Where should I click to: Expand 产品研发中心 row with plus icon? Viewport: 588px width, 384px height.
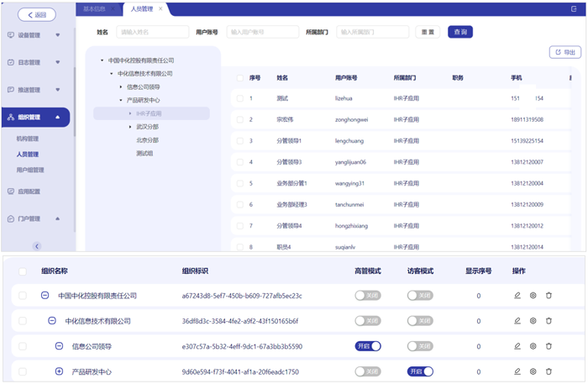[59, 371]
